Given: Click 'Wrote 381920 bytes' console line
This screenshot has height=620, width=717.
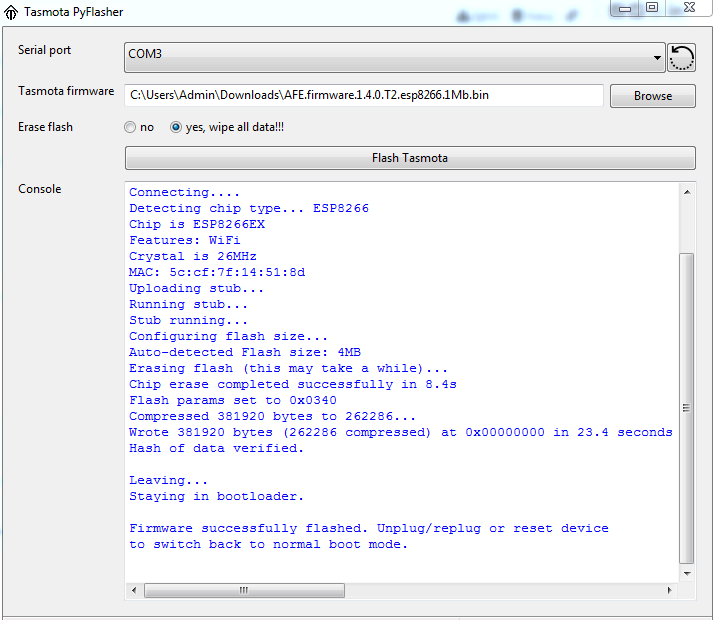Looking at the screenshot, I should [x=401, y=433].
